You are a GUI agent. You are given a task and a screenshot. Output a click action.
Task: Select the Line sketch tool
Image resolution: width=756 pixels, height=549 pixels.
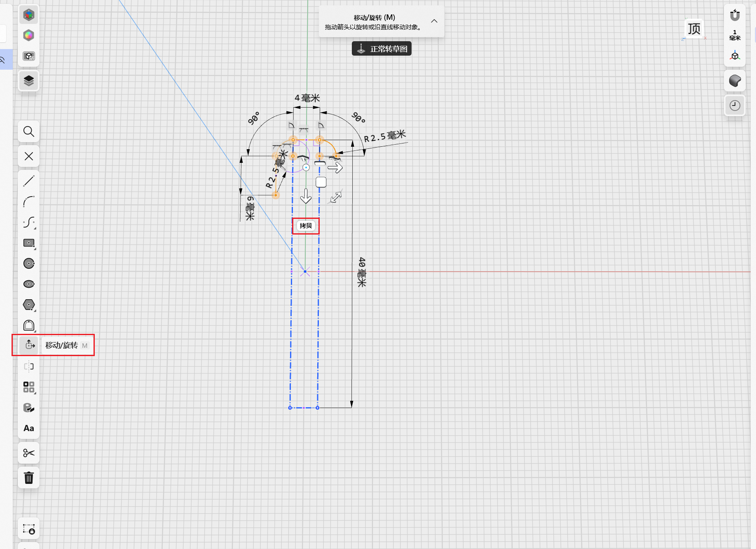click(29, 181)
